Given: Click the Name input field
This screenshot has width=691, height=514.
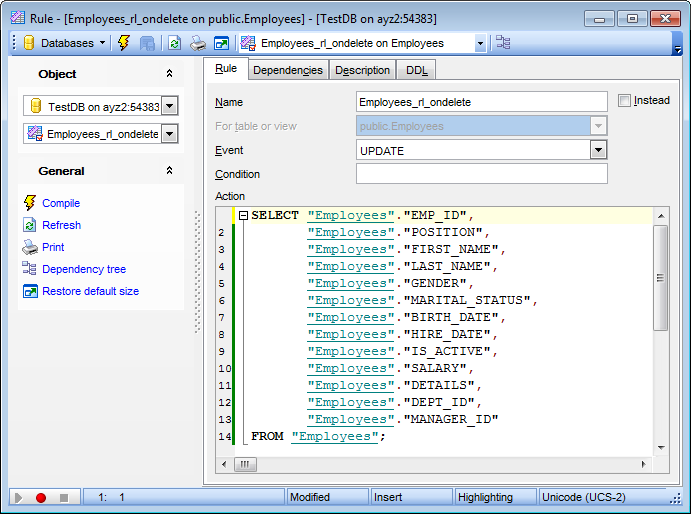Looking at the screenshot, I should coord(481,102).
